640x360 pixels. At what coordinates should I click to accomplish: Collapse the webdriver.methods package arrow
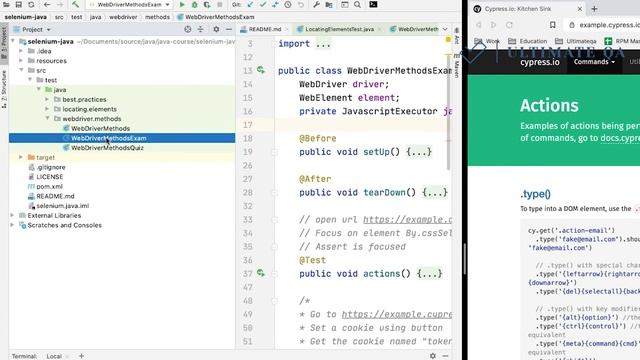(x=47, y=118)
